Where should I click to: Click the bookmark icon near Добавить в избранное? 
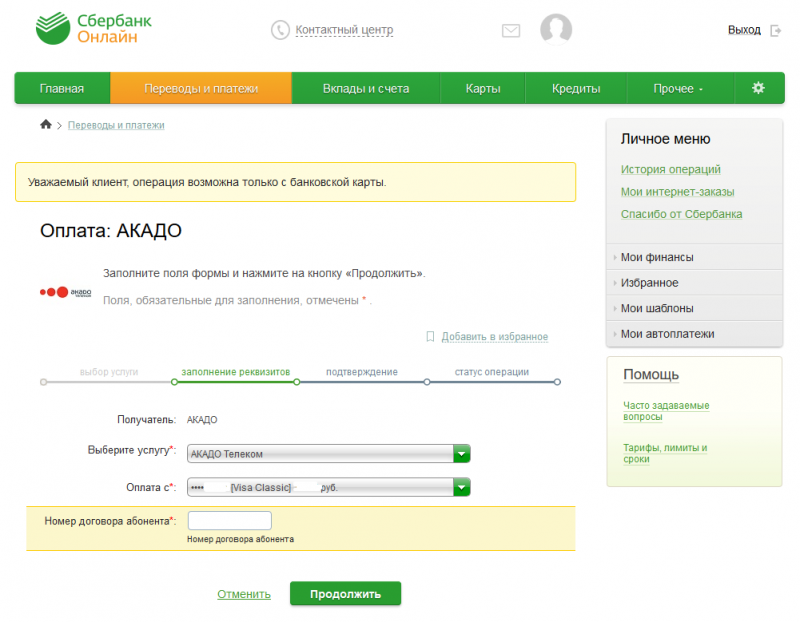tap(430, 336)
